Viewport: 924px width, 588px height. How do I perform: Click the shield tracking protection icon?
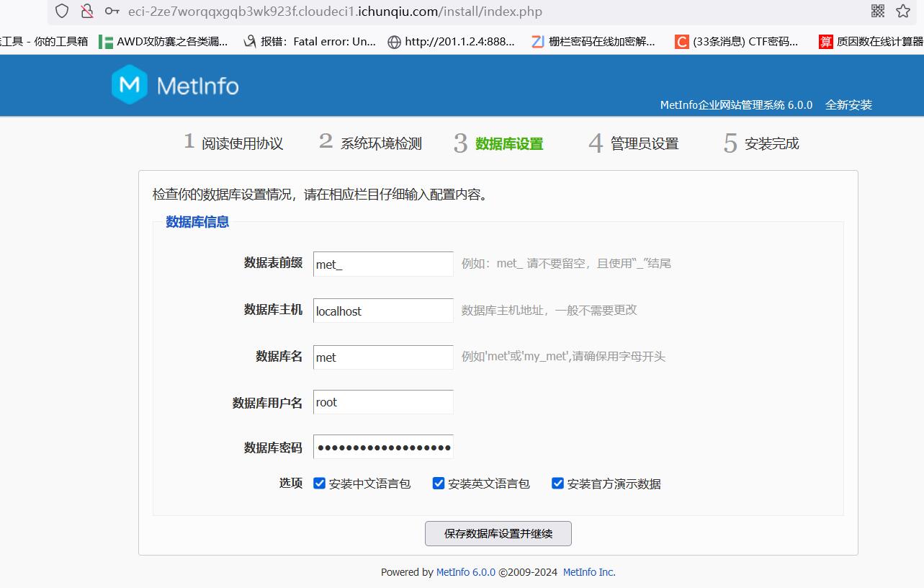63,11
